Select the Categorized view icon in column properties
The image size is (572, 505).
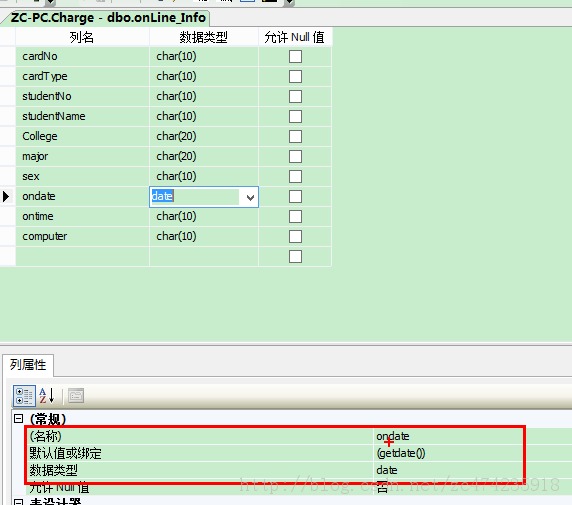point(24,396)
